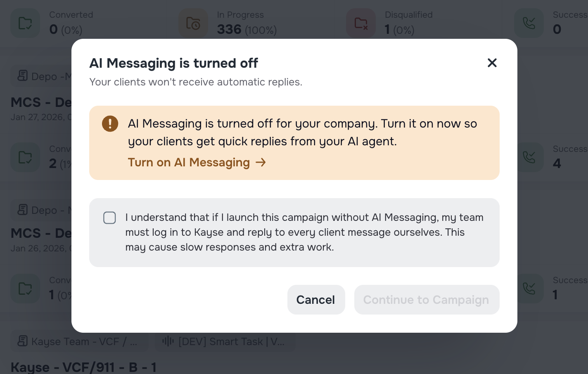Click the In Progress folder-clock icon
This screenshot has width=588, height=374.
tap(193, 23)
